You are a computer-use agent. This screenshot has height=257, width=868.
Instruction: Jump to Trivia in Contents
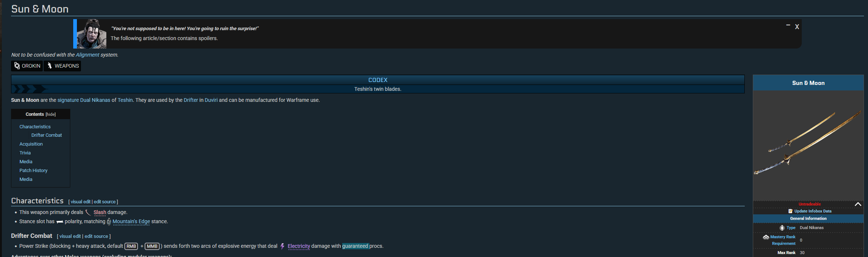click(25, 153)
